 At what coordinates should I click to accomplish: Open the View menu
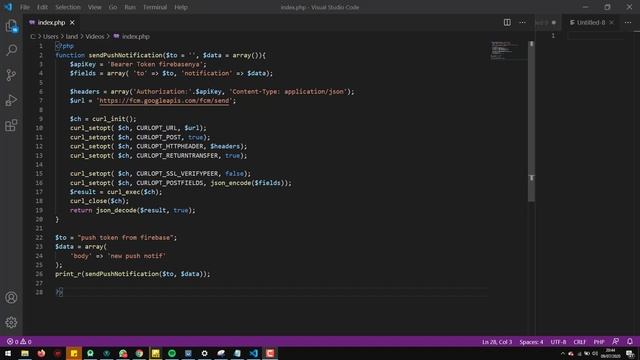tap(95, 7)
